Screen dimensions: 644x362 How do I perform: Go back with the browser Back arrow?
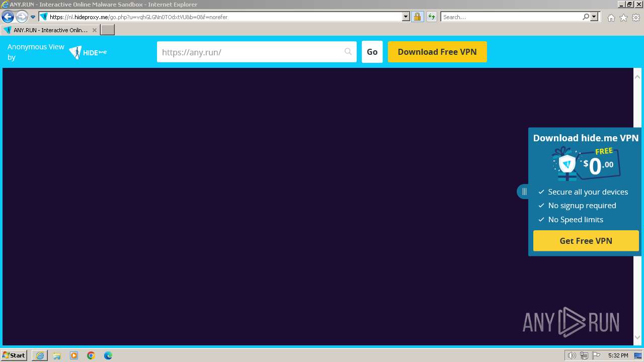[x=8, y=17]
